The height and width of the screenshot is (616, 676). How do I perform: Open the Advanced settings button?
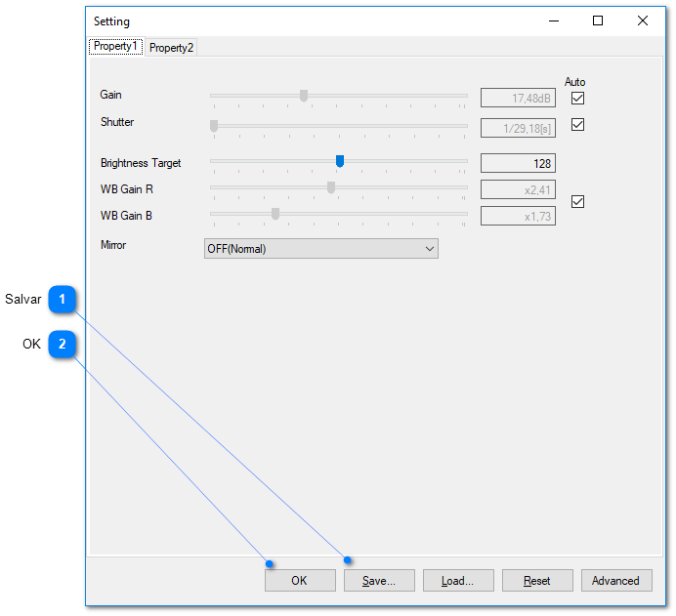[616, 580]
